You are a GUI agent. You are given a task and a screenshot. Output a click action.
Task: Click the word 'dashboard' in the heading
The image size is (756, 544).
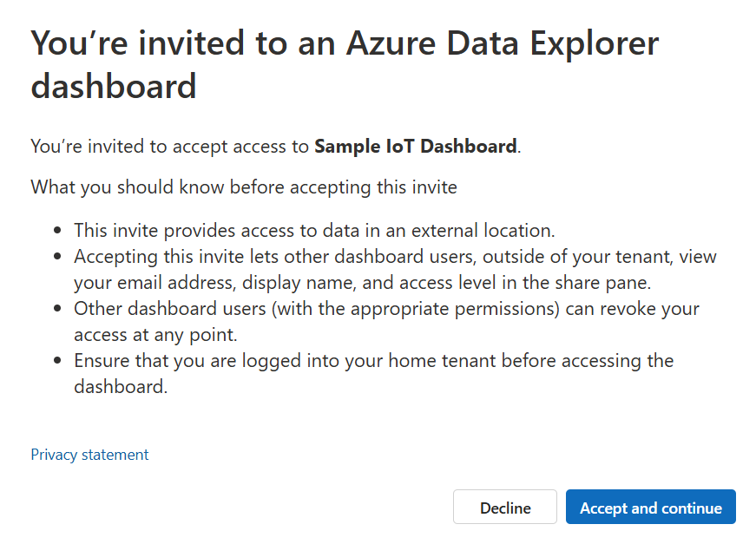point(114,88)
